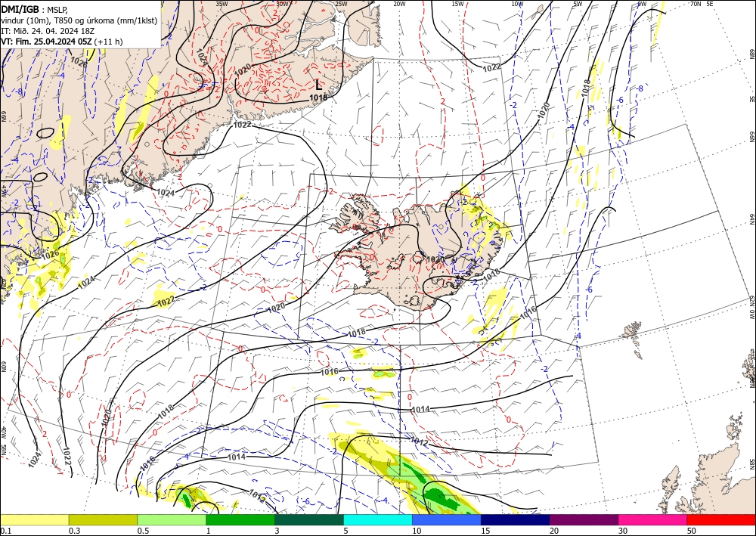The width and height of the screenshot is (756, 536).
Task: Click the '62N 0W' edge label
Action: 751,308
